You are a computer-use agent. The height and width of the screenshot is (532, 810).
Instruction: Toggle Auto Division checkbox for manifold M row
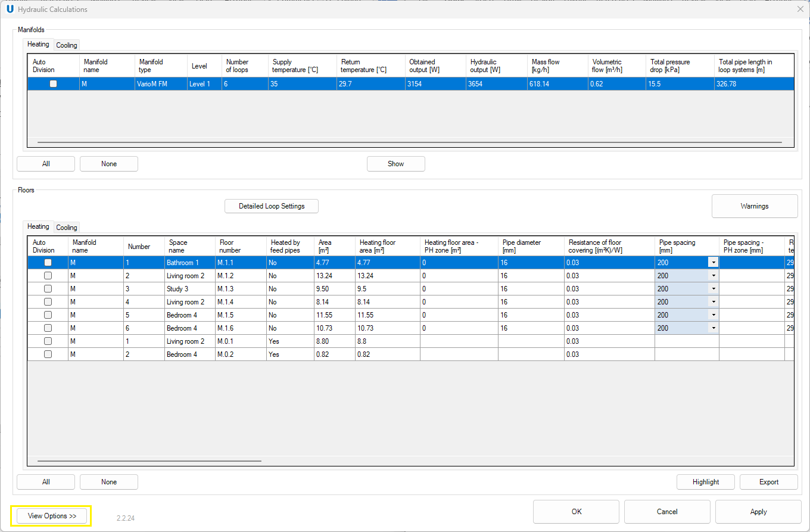(53, 84)
